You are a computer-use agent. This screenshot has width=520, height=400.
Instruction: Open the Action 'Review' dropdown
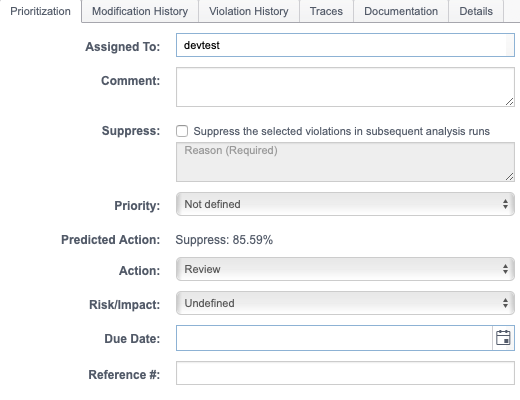(x=345, y=269)
